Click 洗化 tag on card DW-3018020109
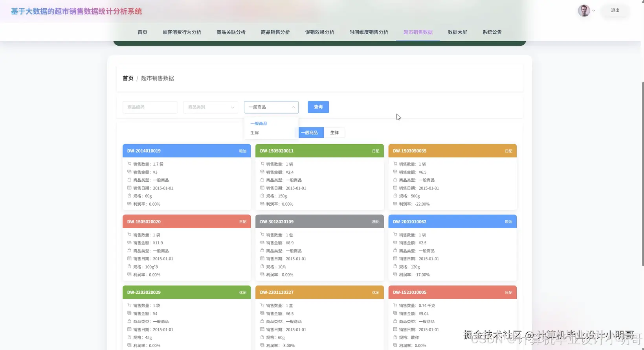Image resolution: width=644 pixels, height=350 pixels. coord(376,222)
